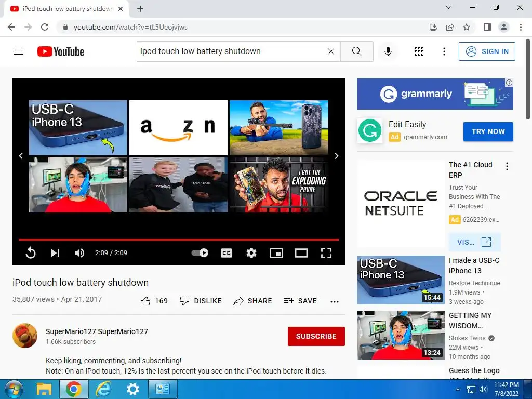The width and height of the screenshot is (532, 399).
Task: Click Grammarly TRY NOW button
Action: point(488,131)
